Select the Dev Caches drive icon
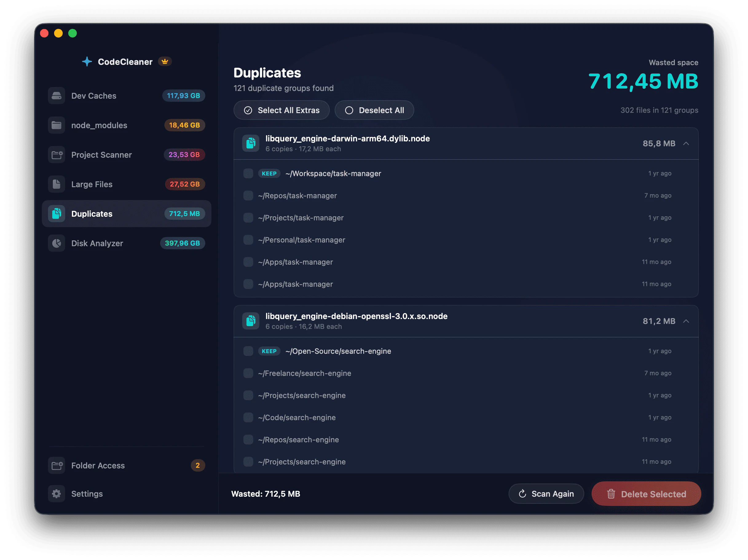748x560 pixels. click(x=57, y=96)
